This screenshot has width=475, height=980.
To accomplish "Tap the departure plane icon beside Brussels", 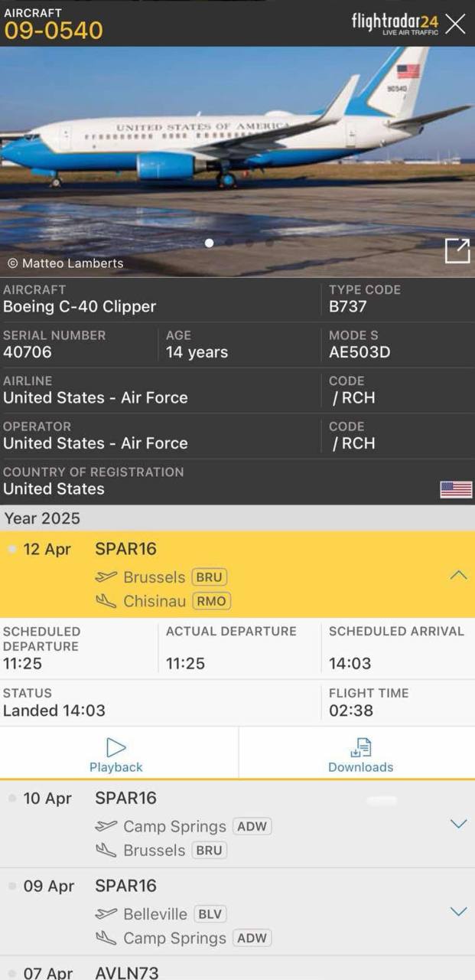I will coord(106,577).
